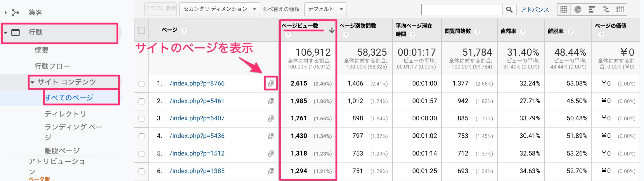
Task: Open 行動フロー in the sidebar
Action: click(52, 66)
